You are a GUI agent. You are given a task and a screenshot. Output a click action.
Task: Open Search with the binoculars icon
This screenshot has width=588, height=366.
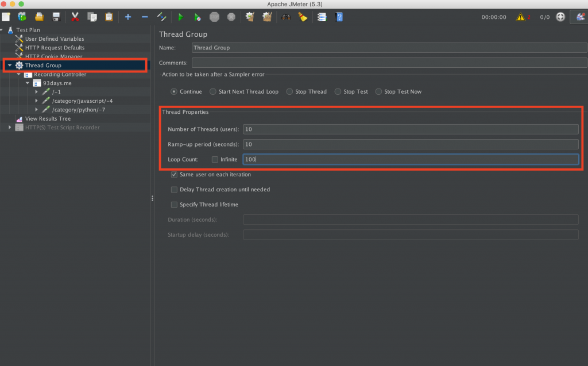(x=286, y=17)
